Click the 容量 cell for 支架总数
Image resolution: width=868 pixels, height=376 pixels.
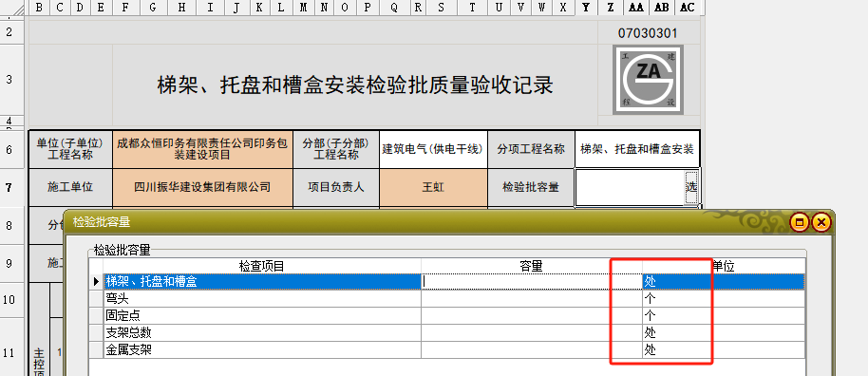(x=532, y=333)
